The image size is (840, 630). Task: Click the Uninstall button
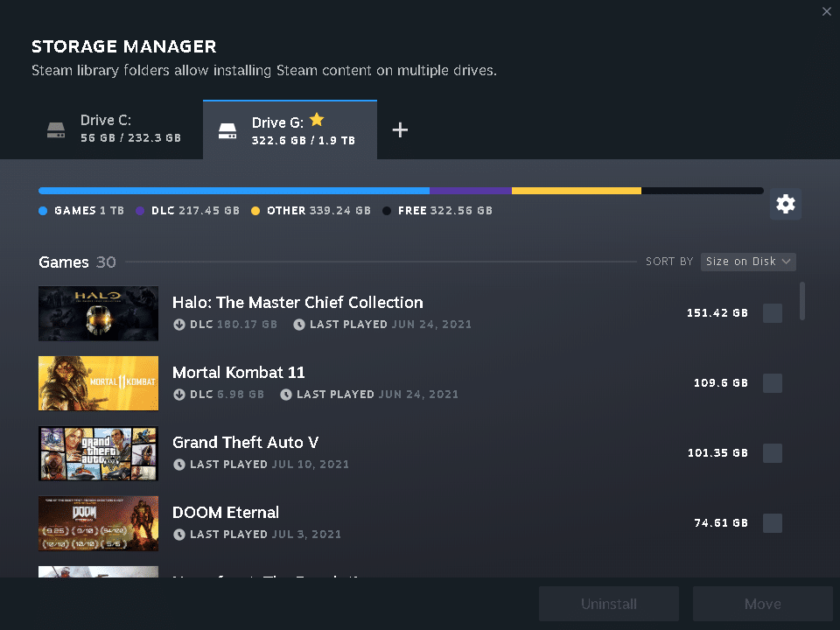point(609,604)
